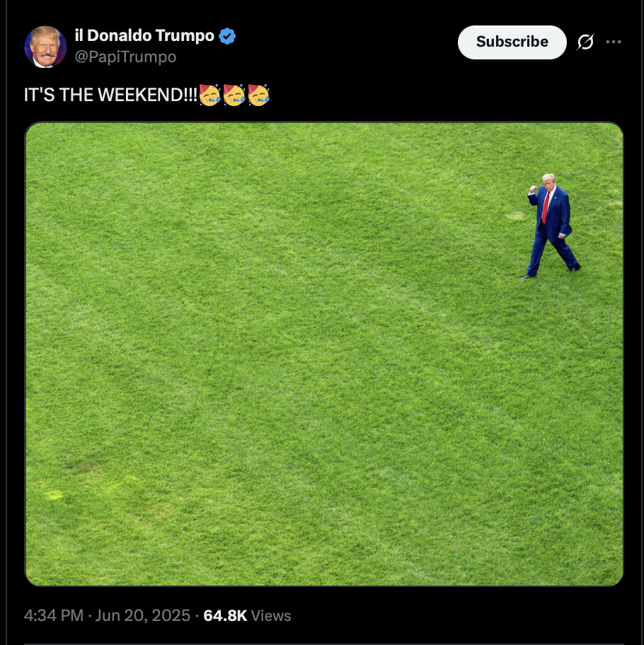Click the middle party-face emoji
644x645 pixels.
(234, 95)
